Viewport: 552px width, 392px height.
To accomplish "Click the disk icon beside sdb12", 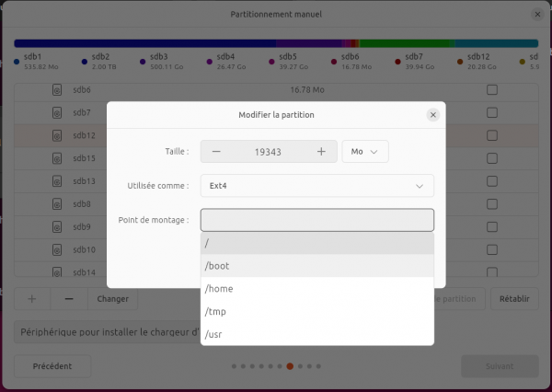I will coord(57,135).
